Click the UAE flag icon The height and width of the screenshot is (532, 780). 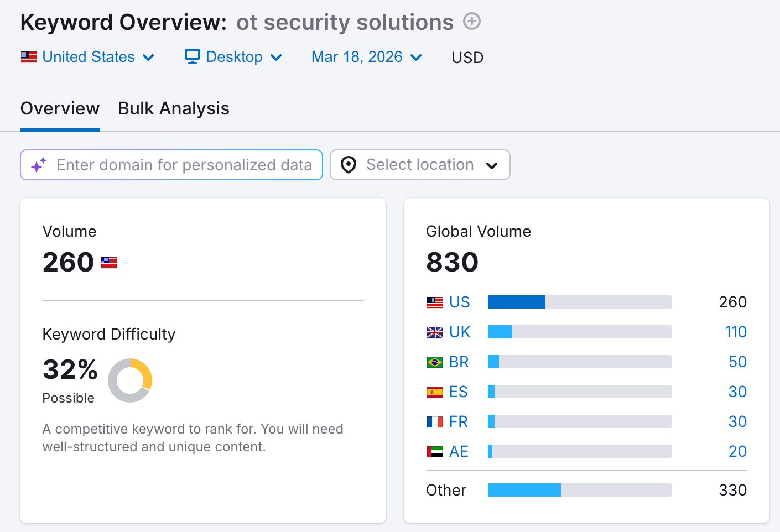click(x=435, y=452)
